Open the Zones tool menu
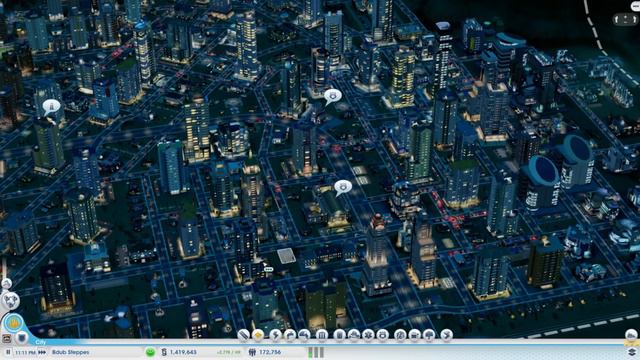640x360 pixels. coord(258,335)
